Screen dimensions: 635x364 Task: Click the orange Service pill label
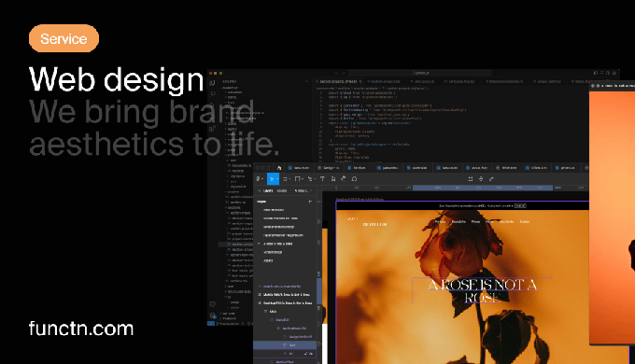(x=63, y=38)
